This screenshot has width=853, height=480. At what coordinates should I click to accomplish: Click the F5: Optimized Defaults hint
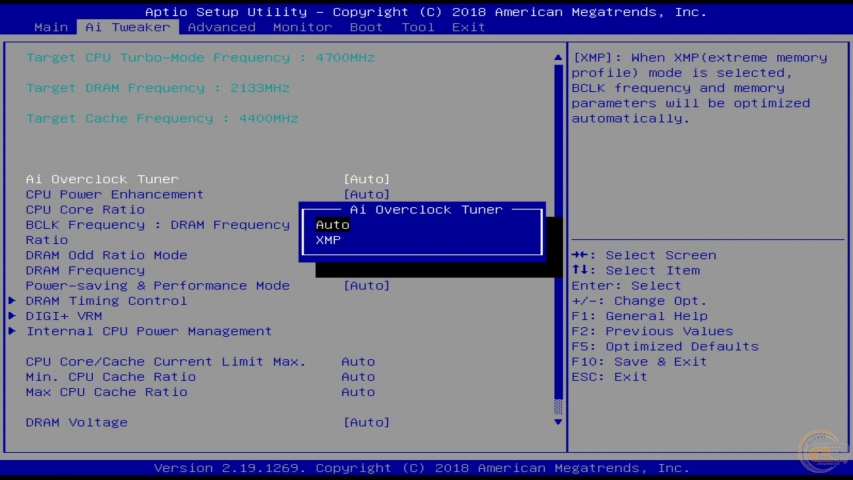pos(665,347)
